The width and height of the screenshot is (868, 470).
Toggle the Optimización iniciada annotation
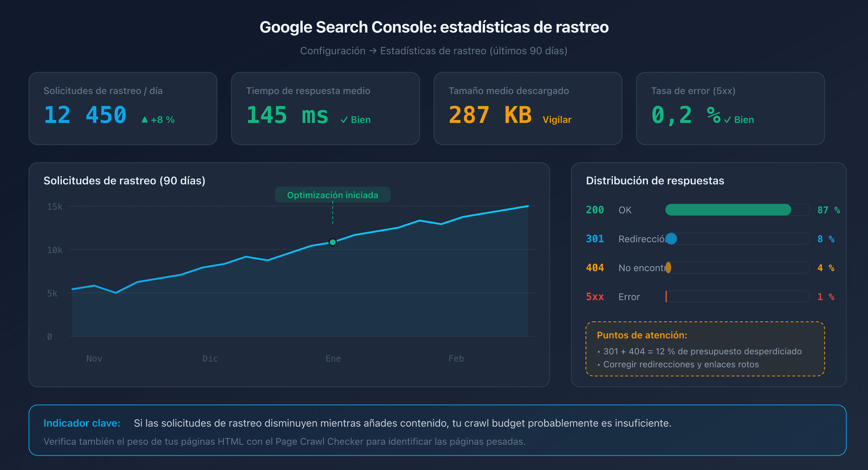[332, 195]
